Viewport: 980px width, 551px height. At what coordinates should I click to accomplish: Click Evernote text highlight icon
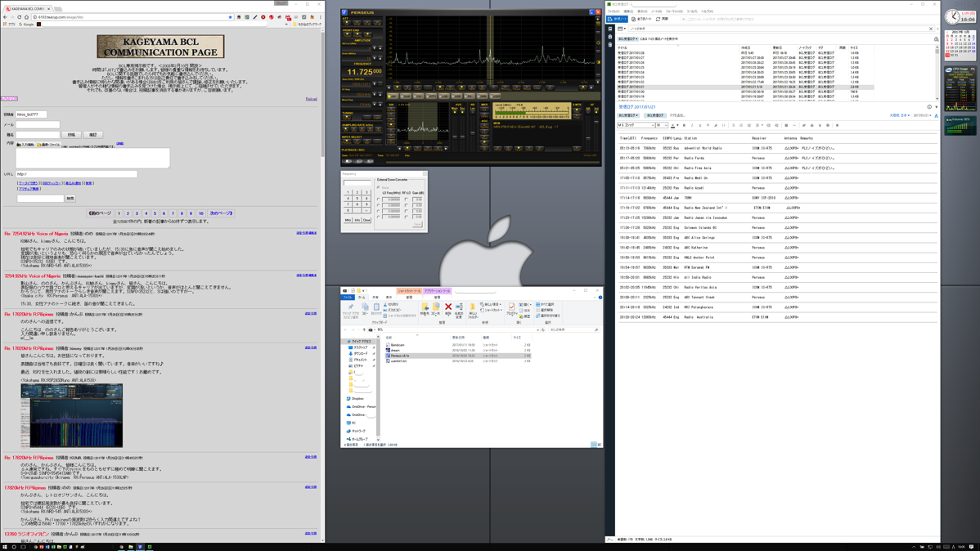click(716, 125)
